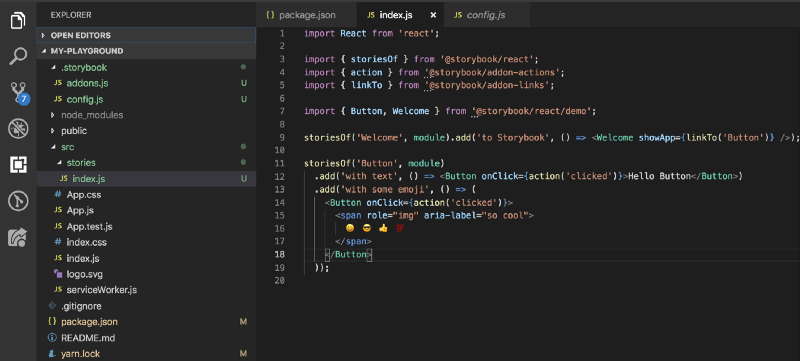This screenshot has height=361, width=800.
Task: Collapse the MY-PLAYGROUND section
Action: [x=146, y=51]
